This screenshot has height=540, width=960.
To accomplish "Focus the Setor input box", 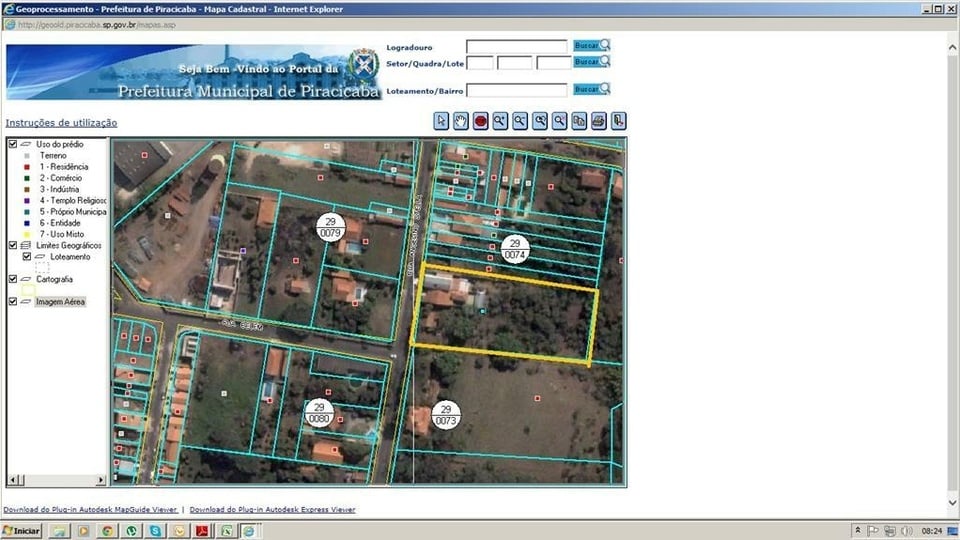I will (x=480, y=63).
